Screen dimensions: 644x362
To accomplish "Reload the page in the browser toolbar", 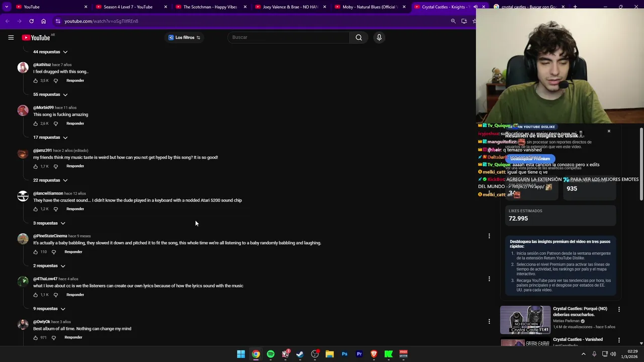I will (x=31, y=21).
